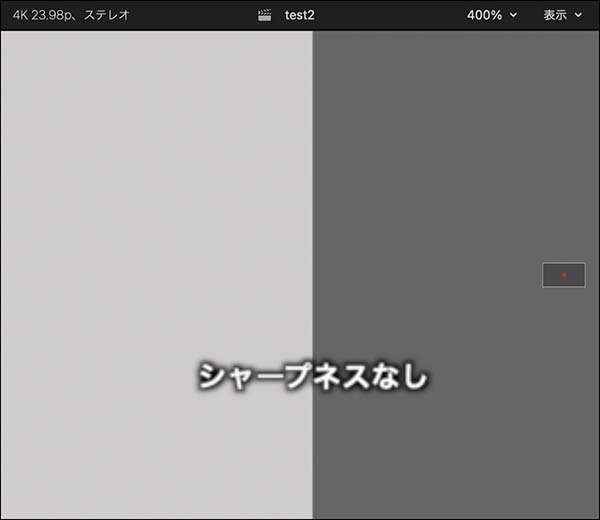Click the 4K 23.98p、ステレオ format label
The width and height of the screenshot is (600, 520).
click(x=71, y=15)
